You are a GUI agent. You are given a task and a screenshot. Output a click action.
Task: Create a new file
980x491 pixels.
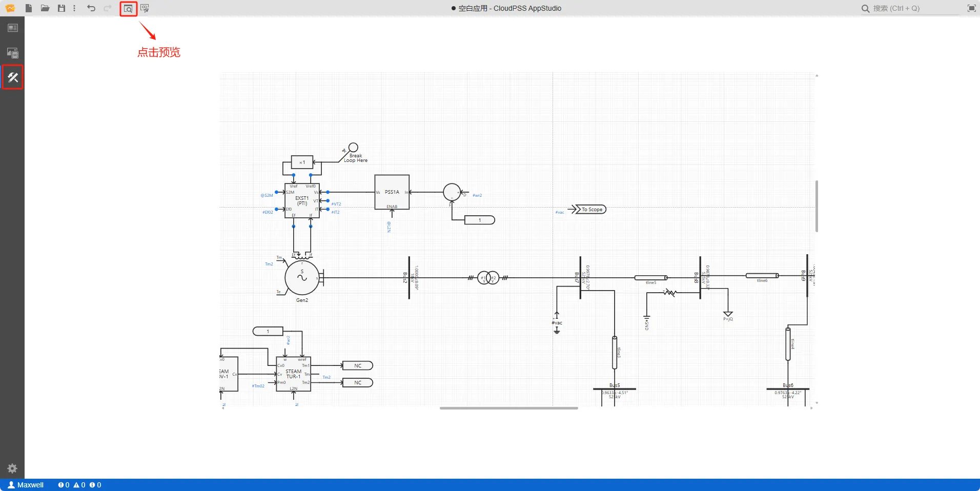[29, 8]
